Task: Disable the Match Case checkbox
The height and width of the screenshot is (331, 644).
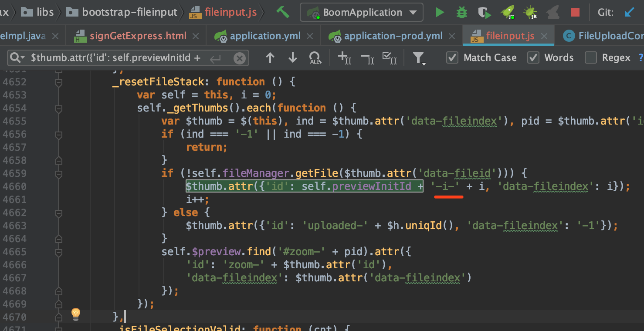Action: pos(454,57)
